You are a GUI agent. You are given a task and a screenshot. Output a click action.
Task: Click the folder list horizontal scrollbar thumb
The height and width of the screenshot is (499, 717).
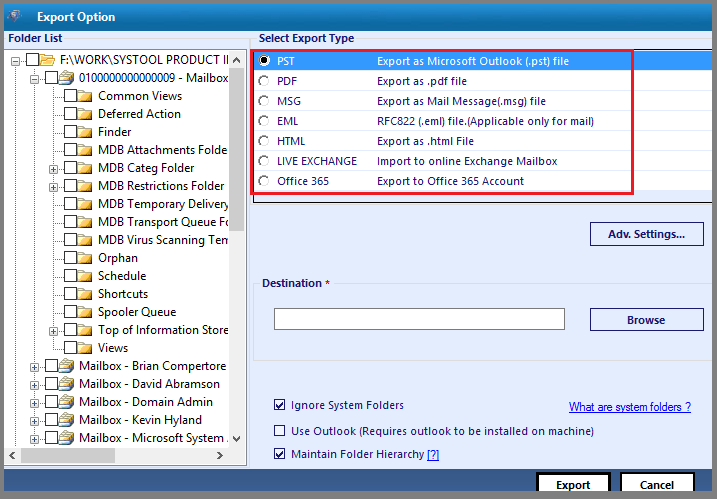[x=68, y=455]
